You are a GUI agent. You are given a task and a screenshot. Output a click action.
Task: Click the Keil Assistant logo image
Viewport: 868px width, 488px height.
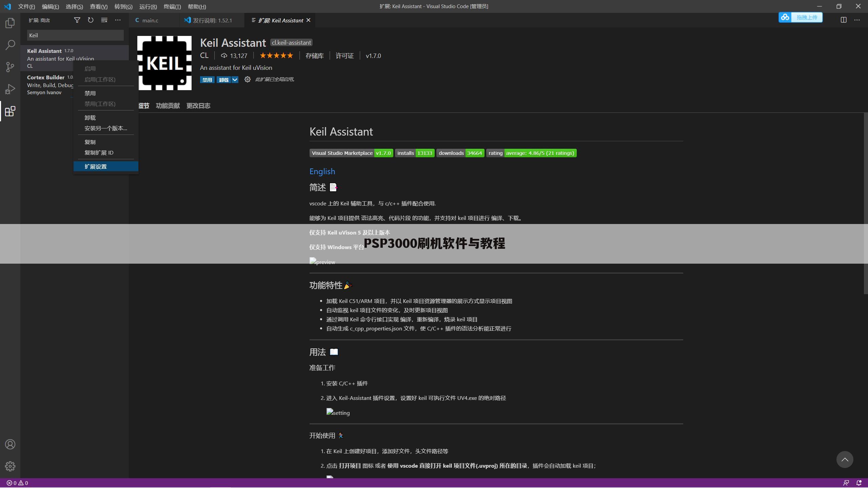tap(164, 63)
